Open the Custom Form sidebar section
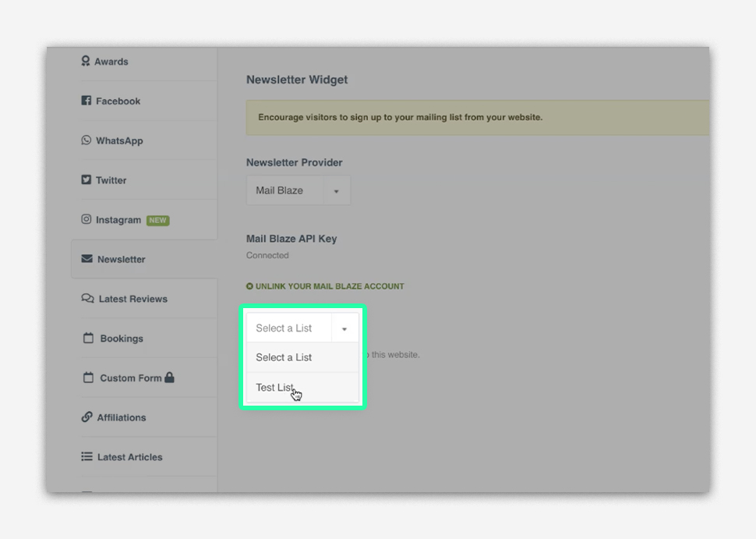 (x=130, y=378)
